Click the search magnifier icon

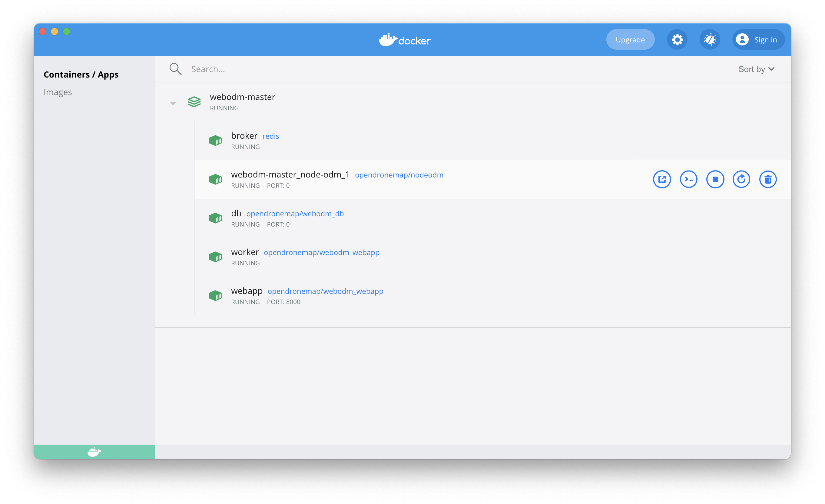(175, 69)
